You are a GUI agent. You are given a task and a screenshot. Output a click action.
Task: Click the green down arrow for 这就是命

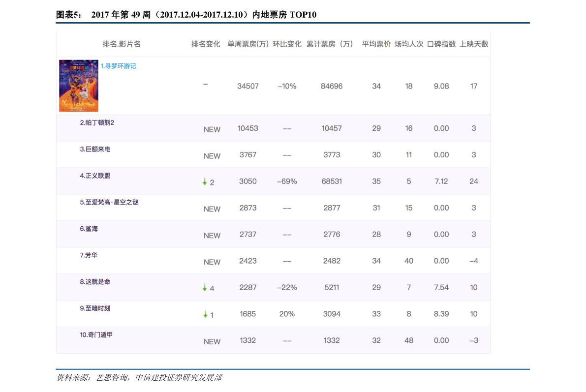[205, 288]
